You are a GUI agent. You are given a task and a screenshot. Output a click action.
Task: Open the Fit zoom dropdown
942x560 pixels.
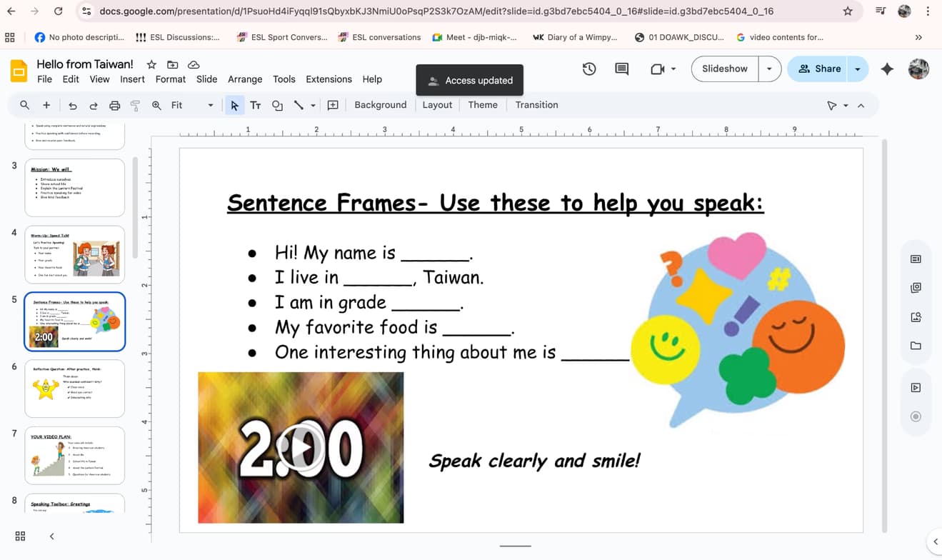click(210, 104)
